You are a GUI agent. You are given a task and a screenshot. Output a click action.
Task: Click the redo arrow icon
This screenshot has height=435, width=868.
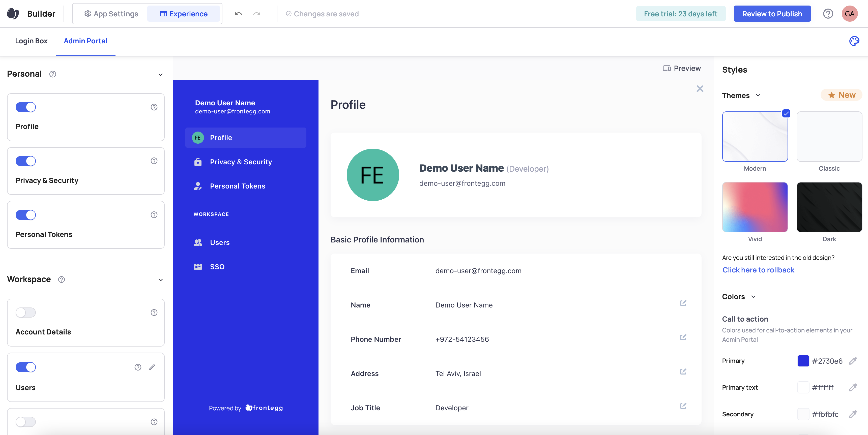pos(257,14)
